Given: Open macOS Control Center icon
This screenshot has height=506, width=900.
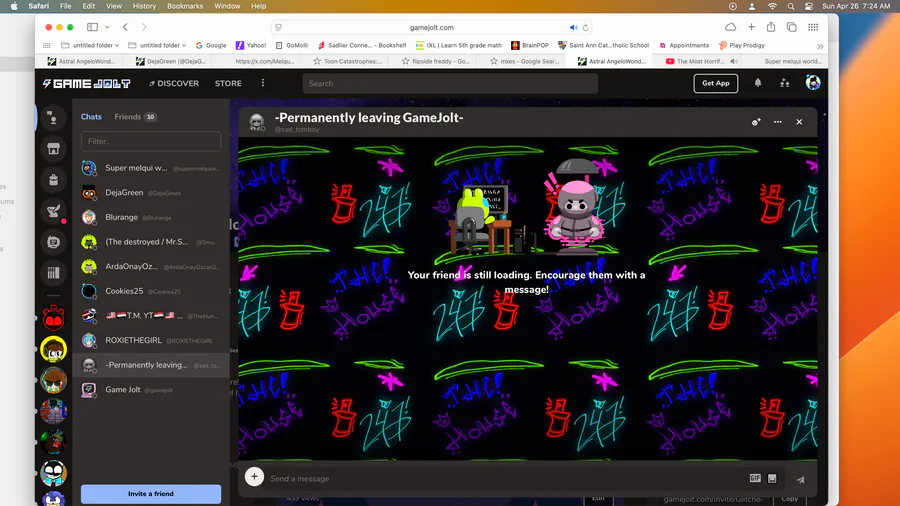Looking at the screenshot, I should (x=809, y=6).
